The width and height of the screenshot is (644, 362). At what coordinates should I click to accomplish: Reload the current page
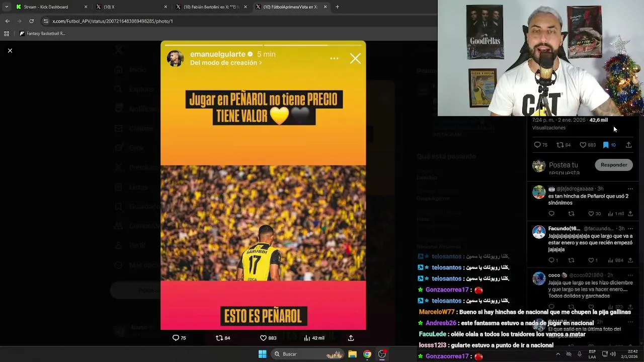[31, 21]
